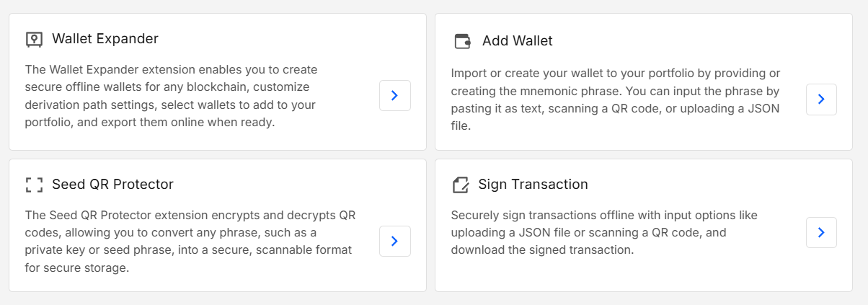Select the Wallet Expander title
This screenshot has height=305, width=868.
[105, 39]
